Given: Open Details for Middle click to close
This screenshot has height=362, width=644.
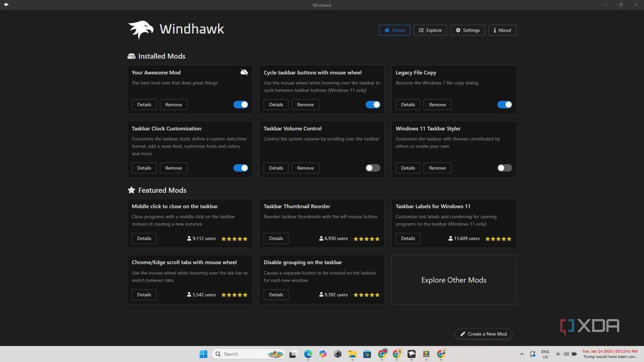Looking at the screenshot, I should (x=144, y=238).
